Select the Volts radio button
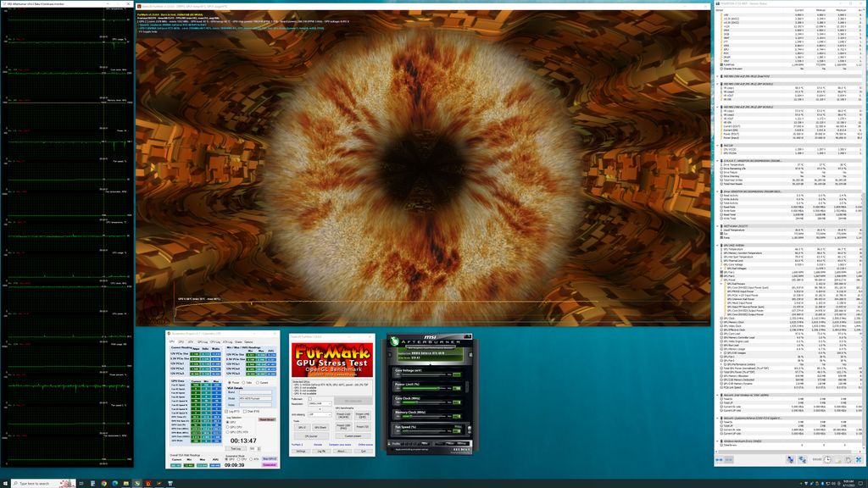 [243, 382]
